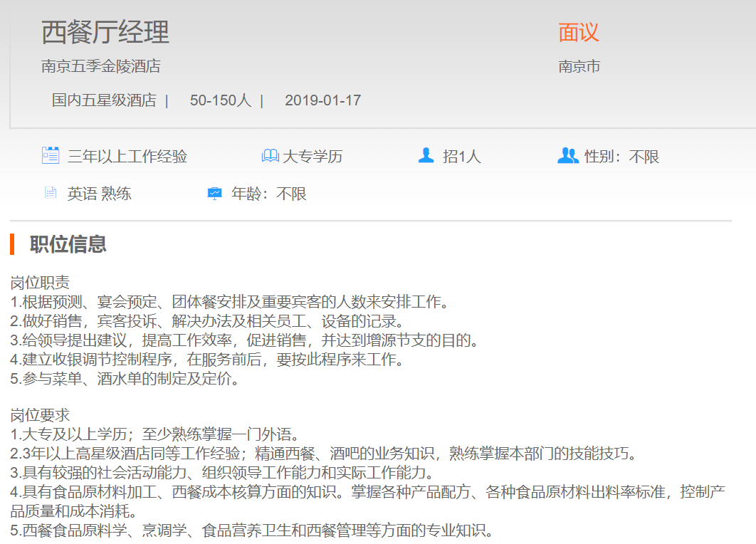Click the presentation board icon beside 年龄
756x544 pixels.
point(214,194)
